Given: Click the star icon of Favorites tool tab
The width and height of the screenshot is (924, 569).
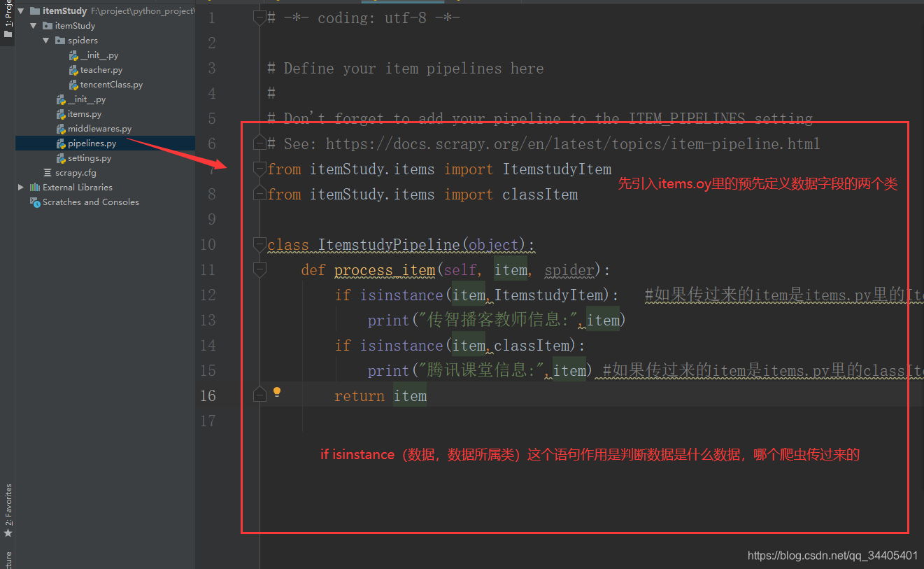Looking at the screenshot, I should pos(8,533).
